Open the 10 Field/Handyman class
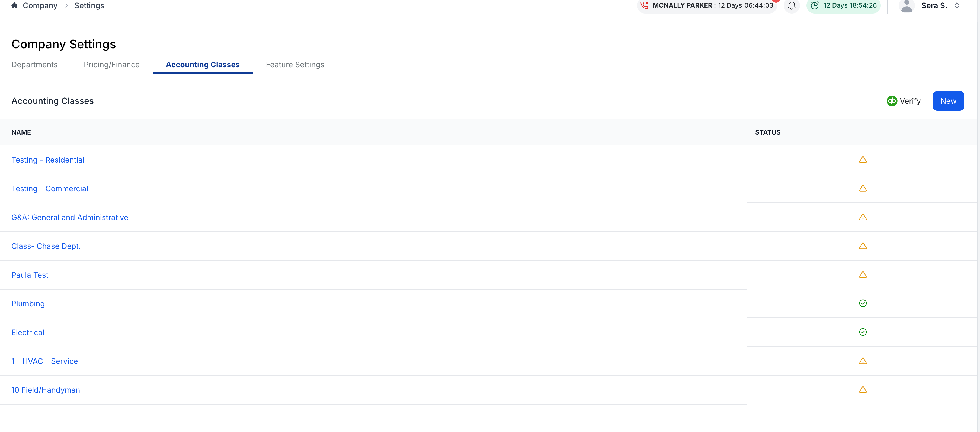This screenshot has height=432, width=980. click(46, 390)
